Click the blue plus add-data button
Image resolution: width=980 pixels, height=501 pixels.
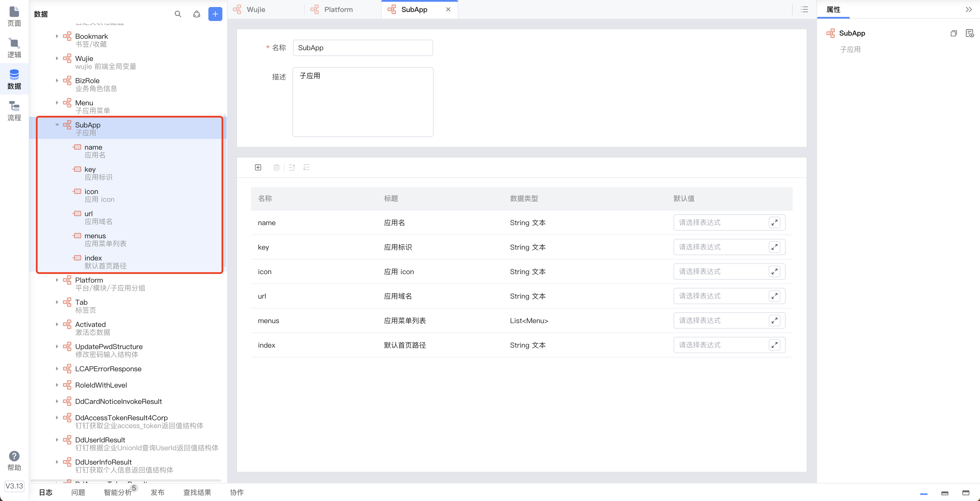coord(215,14)
